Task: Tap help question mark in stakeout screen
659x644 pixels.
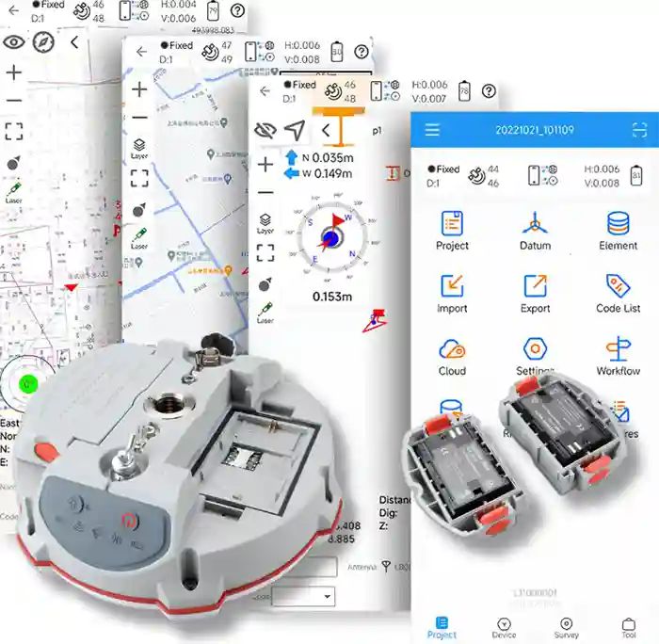Action: (489, 90)
